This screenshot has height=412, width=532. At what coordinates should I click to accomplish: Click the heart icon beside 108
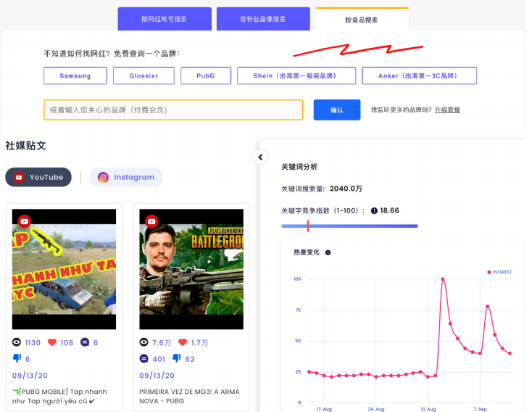click(x=52, y=342)
